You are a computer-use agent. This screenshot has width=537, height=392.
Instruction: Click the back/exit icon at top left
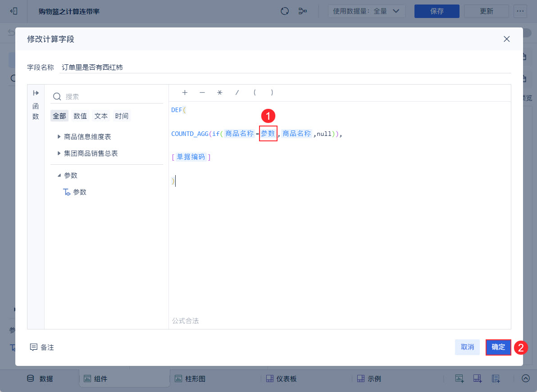pos(14,11)
